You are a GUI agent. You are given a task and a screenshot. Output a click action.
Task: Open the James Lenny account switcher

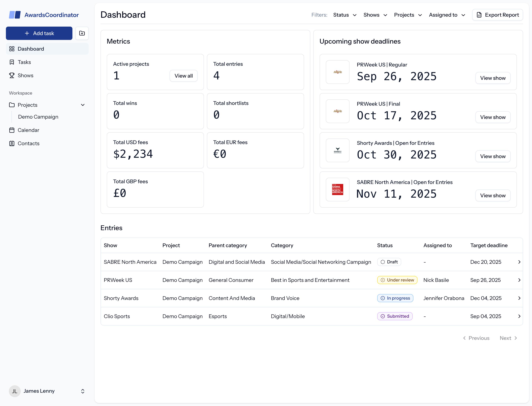83,391
